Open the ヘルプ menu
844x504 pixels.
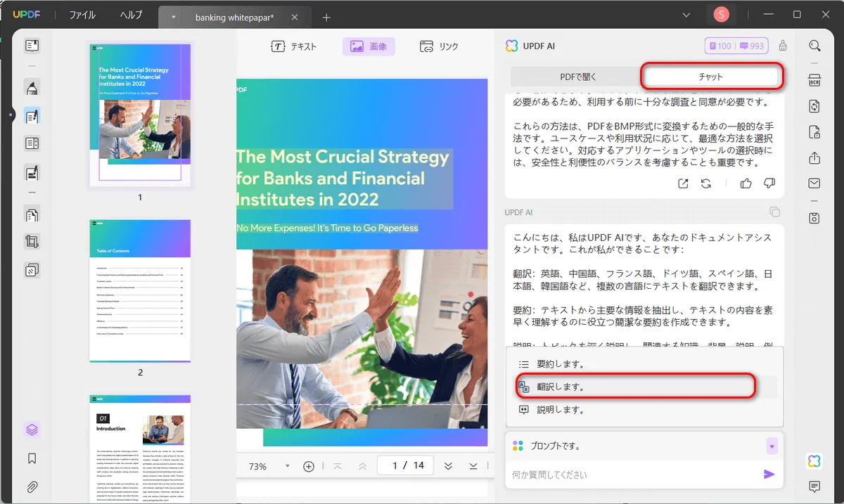point(131,15)
